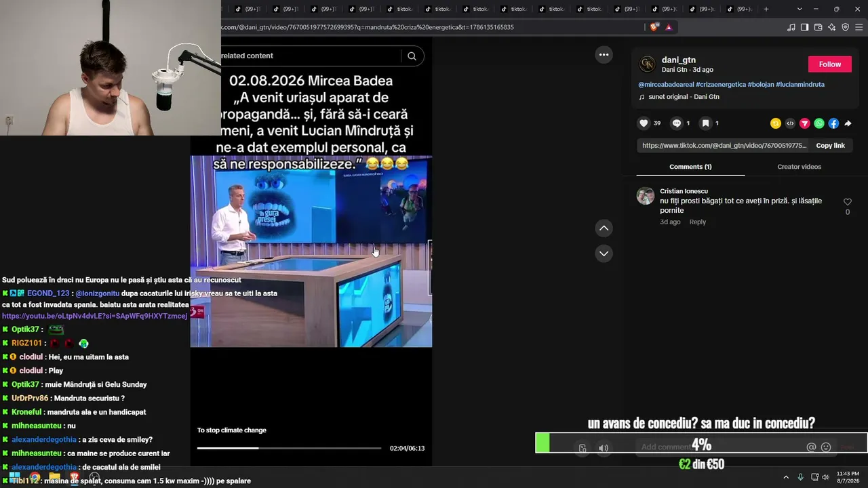Reply to Cristian Ionescu's comment

click(698, 222)
